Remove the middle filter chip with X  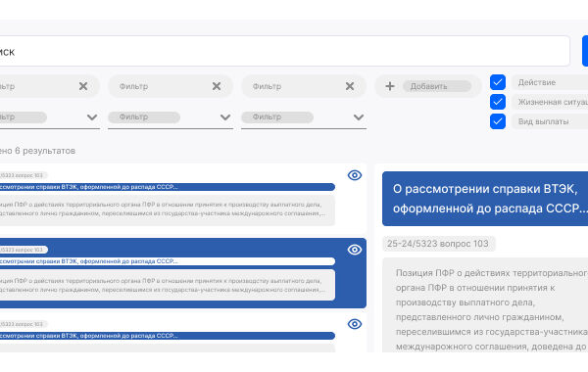click(x=217, y=86)
